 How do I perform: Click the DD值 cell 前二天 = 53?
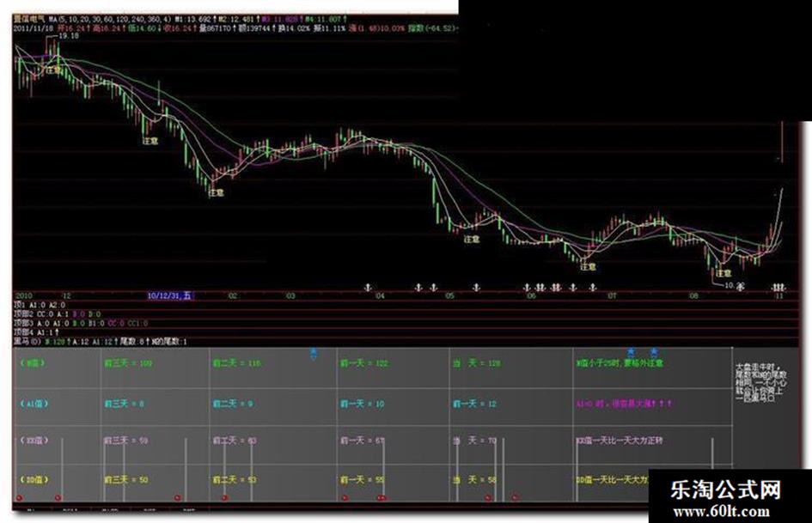235,480
